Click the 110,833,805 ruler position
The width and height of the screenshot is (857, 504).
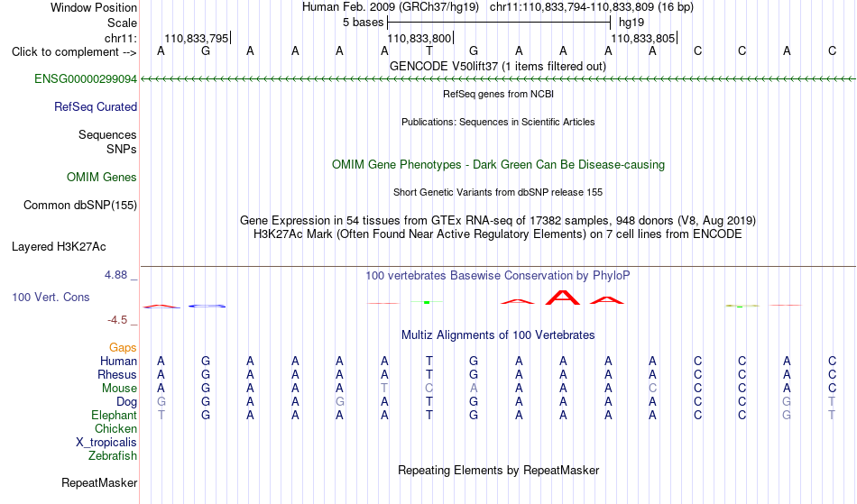point(643,39)
